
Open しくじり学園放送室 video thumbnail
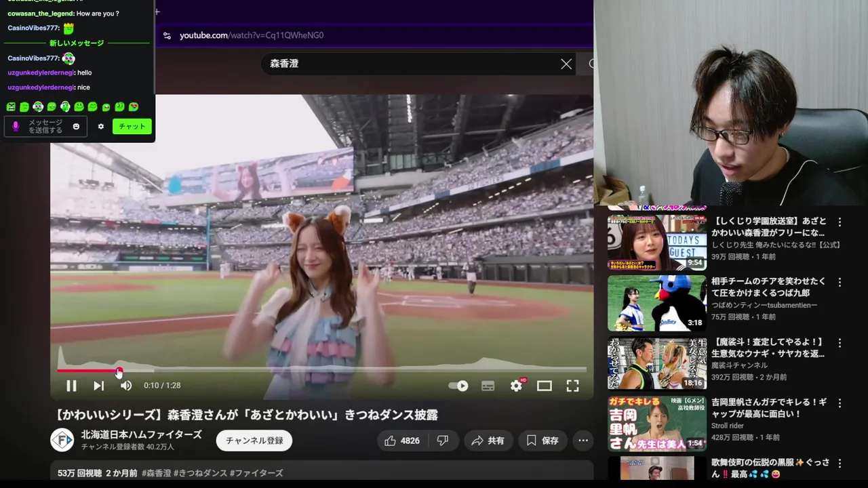(x=656, y=243)
